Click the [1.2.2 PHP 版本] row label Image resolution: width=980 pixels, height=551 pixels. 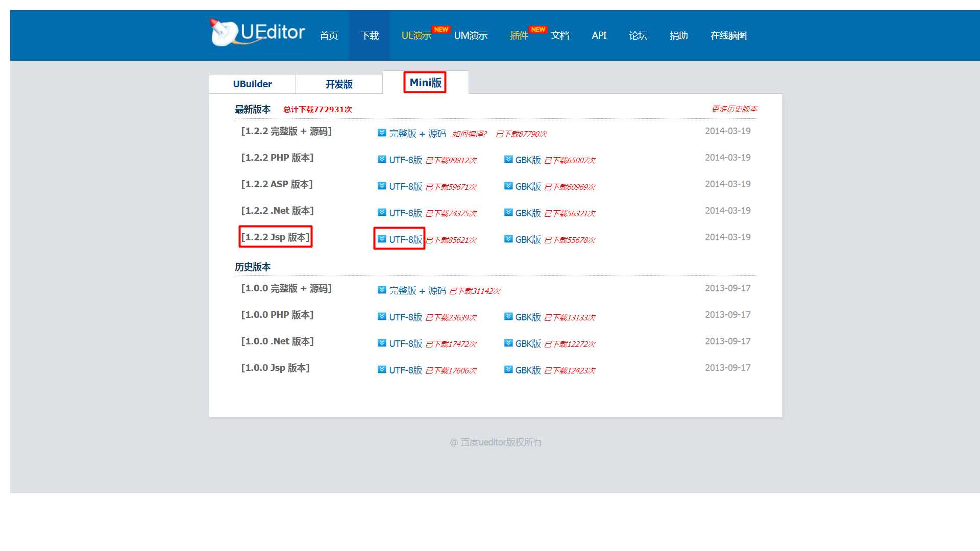(277, 158)
